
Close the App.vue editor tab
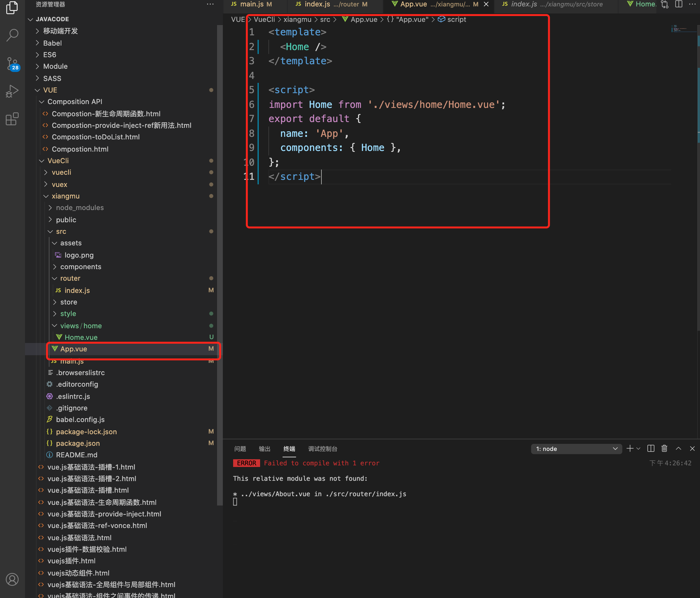486,4
